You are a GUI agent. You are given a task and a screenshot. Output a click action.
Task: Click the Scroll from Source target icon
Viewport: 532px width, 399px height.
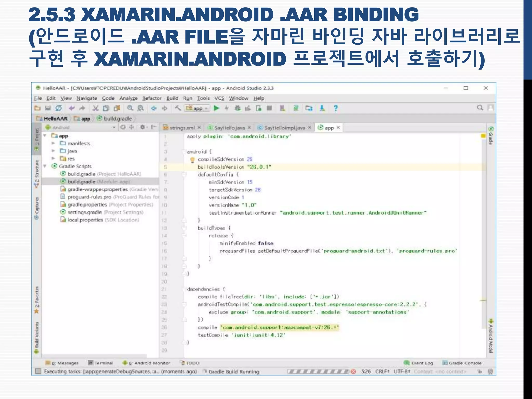(123, 127)
